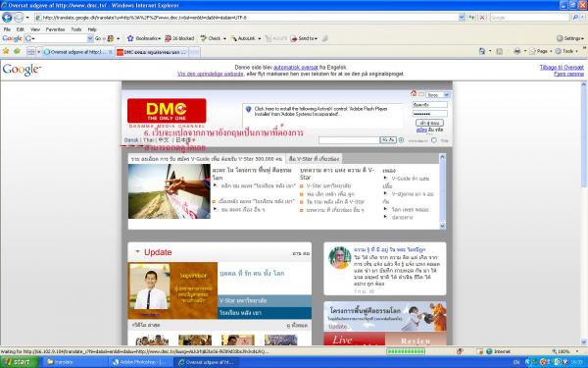Click the IE Home page icon
588x368 pixels.
click(482, 51)
